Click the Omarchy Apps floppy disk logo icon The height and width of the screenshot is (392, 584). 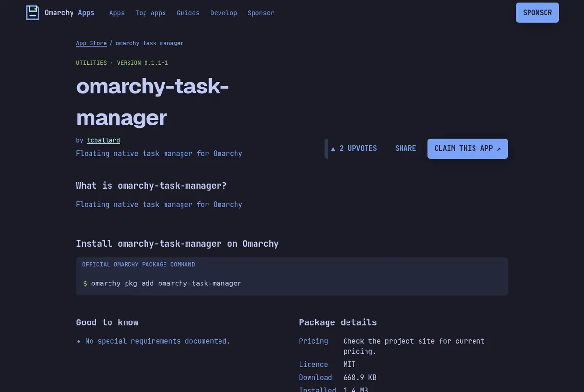[x=33, y=13]
